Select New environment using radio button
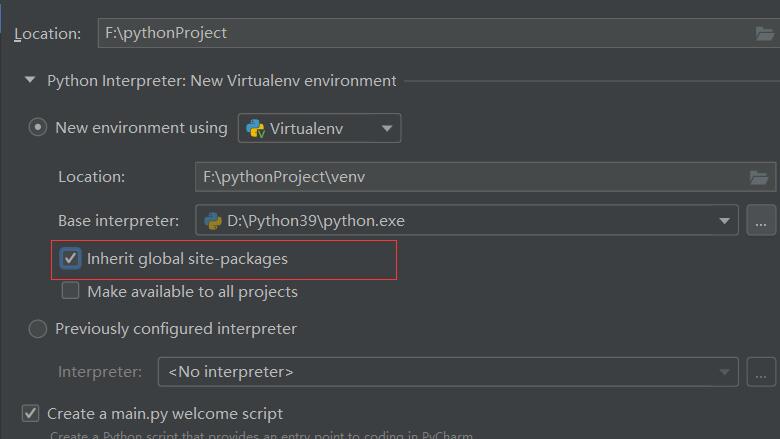Viewport: 780px width, 439px height. [38, 128]
